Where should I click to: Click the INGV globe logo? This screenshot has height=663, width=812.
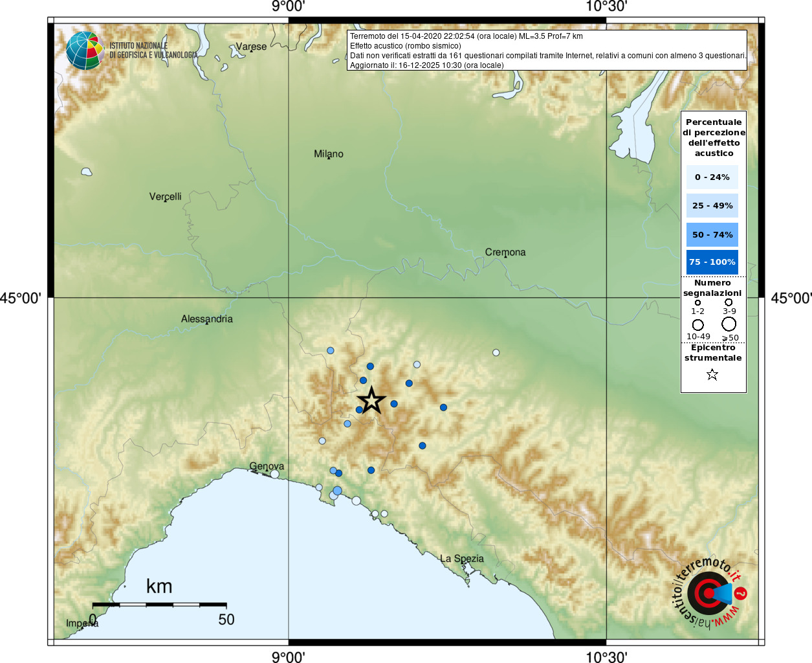[x=85, y=51]
